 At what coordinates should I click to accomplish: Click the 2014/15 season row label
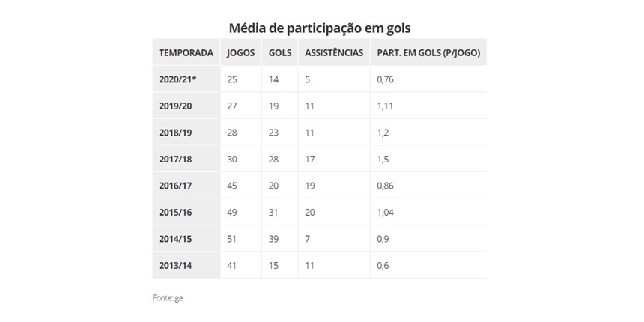tap(176, 239)
